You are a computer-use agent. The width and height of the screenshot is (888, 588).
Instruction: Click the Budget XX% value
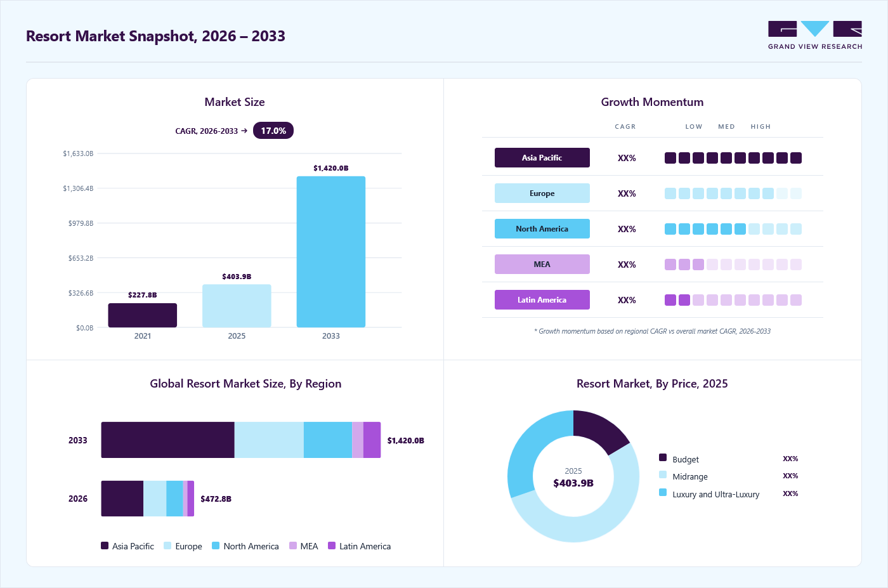790,459
